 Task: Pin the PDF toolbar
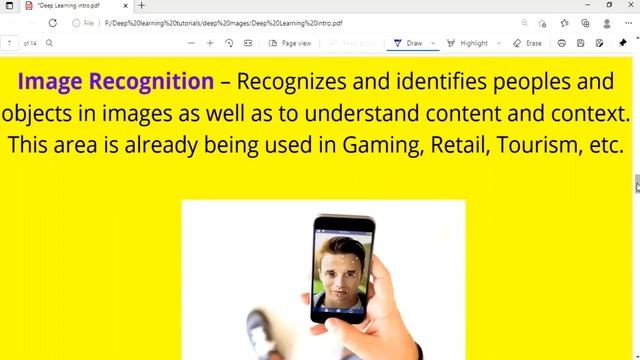(623, 43)
